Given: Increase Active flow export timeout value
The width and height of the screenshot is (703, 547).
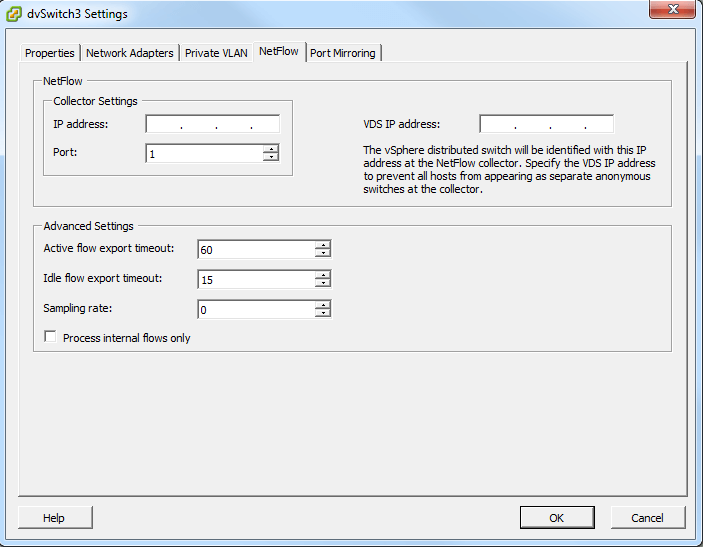Looking at the screenshot, I should (323, 245).
